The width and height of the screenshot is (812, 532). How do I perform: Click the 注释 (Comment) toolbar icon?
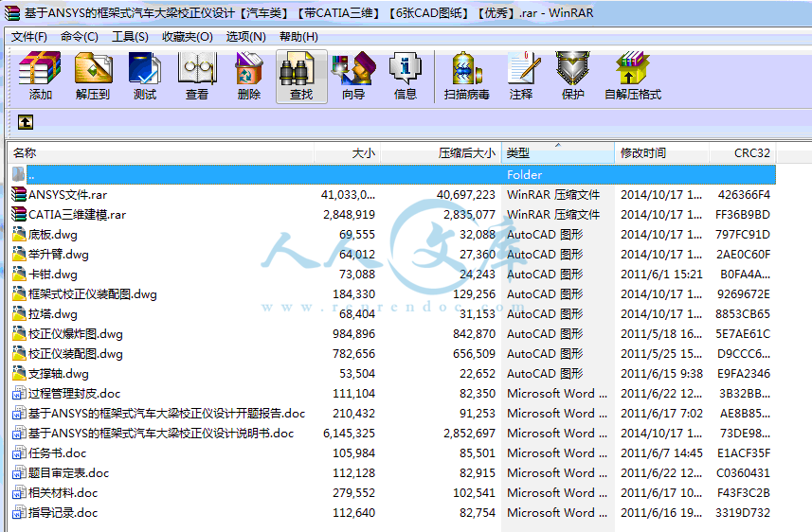tap(524, 68)
